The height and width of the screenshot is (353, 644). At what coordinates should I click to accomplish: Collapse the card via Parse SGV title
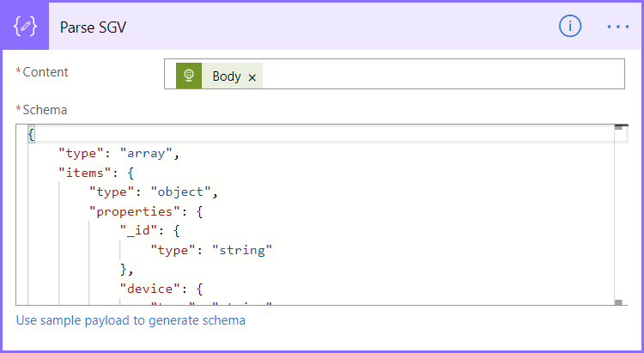click(x=94, y=27)
